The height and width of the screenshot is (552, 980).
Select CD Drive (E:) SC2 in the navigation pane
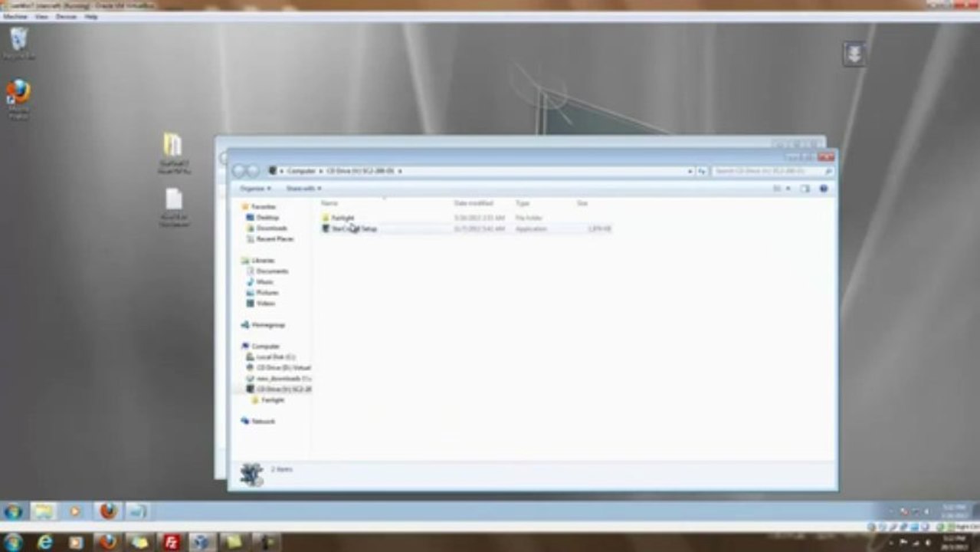coord(278,389)
